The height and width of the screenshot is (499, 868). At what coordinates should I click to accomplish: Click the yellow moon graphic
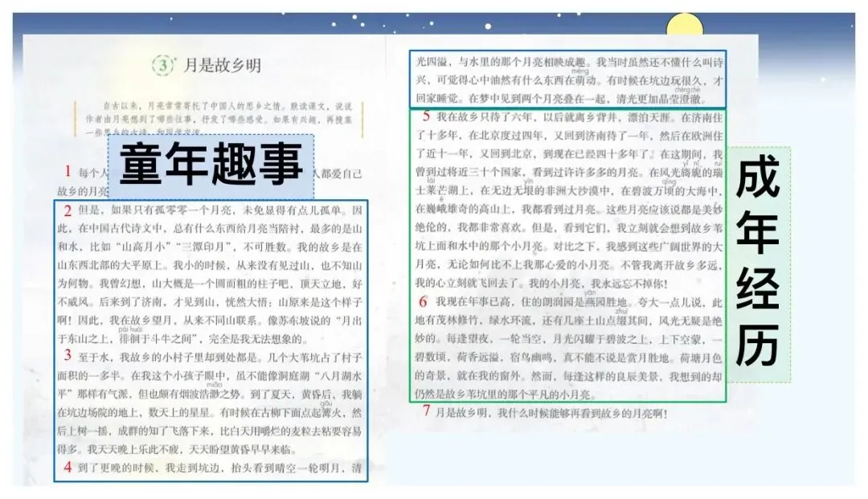tap(685, 26)
